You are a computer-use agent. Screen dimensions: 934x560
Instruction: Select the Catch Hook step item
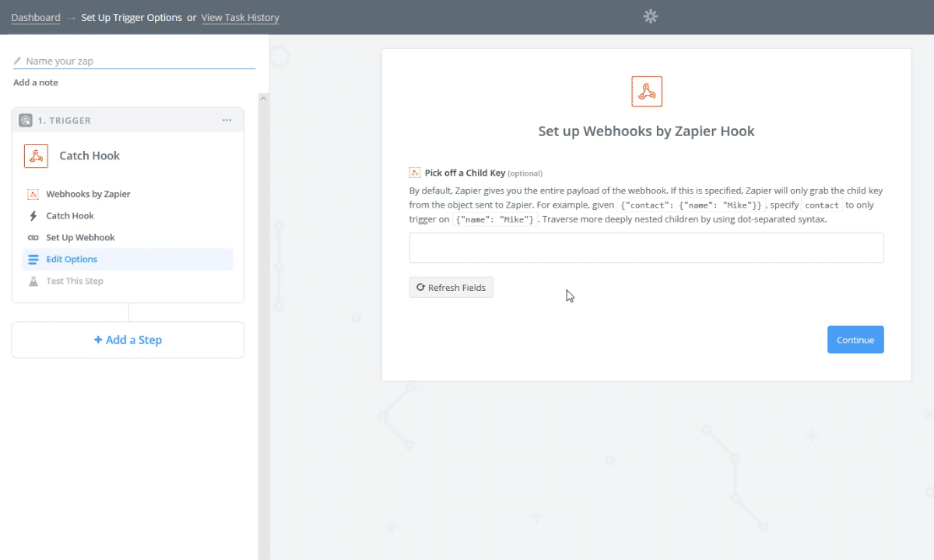(x=128, y=216)
